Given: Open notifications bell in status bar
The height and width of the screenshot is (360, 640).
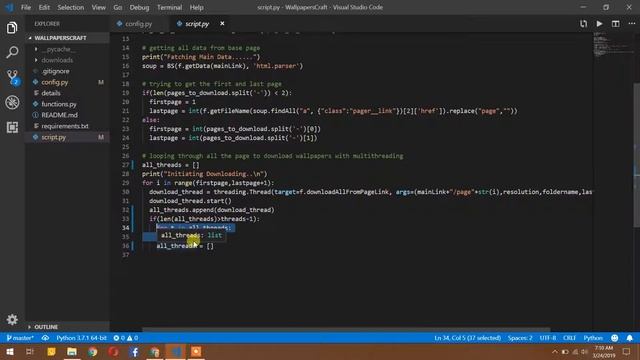Looking at the screenshot, I should tap(629, 338).
